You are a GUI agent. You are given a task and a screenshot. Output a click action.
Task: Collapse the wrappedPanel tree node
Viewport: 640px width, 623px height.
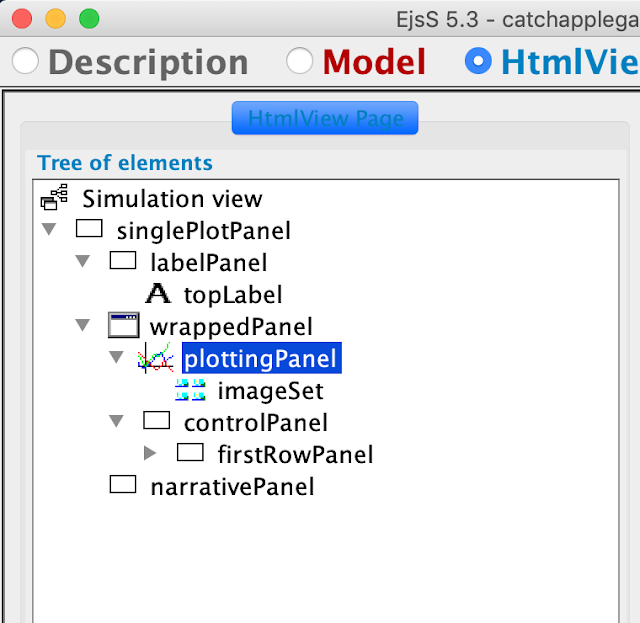click(x=82, y=326)
